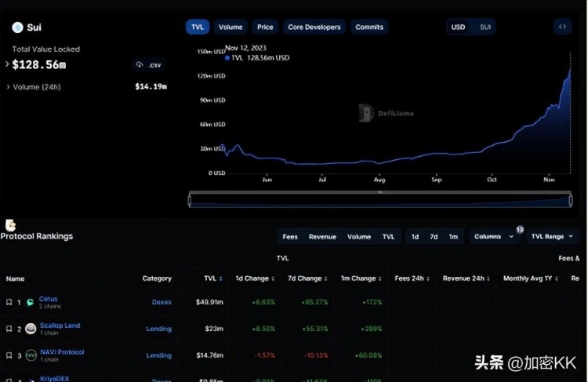Click the Category column header
Viewport: 588px width, 382px height.
tap(157, 278)
